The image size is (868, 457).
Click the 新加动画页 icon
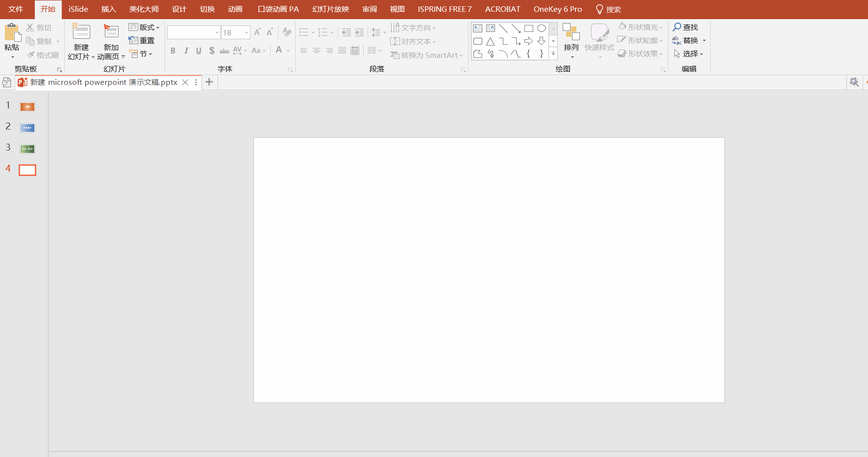click(111, 31)
